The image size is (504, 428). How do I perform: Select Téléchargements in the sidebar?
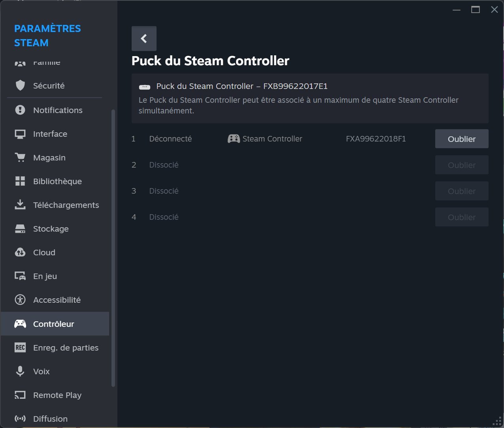[55, 205]
